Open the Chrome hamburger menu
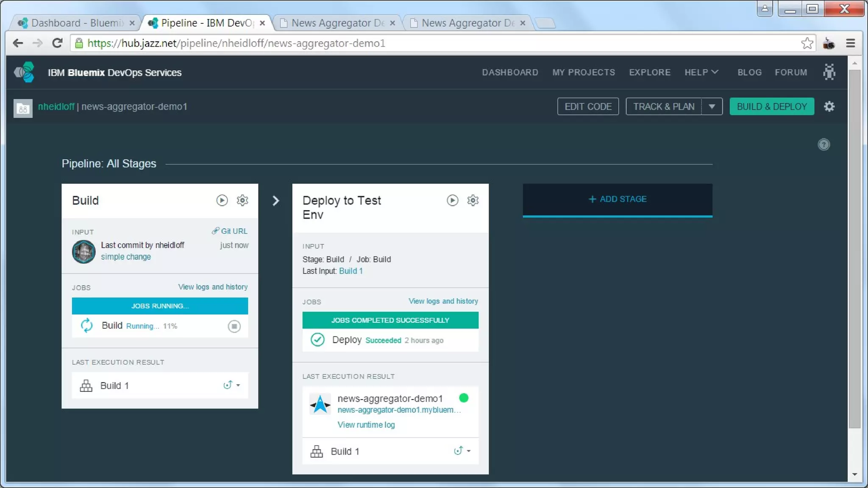 coord(850,43)
